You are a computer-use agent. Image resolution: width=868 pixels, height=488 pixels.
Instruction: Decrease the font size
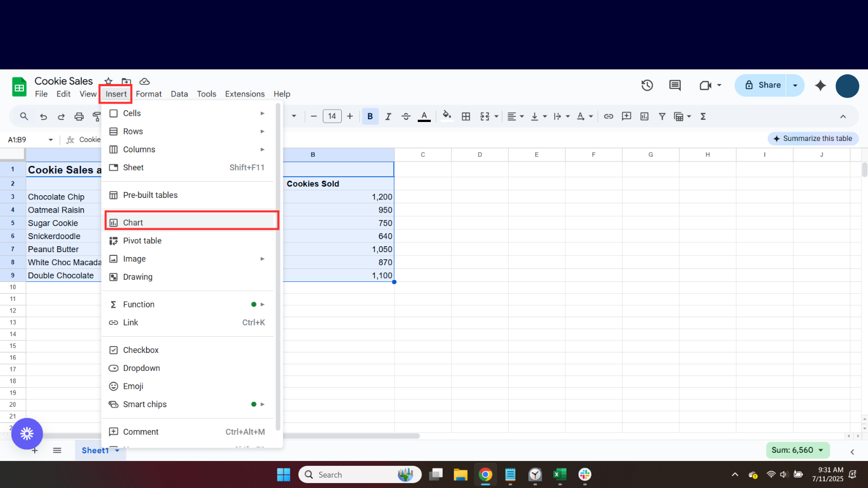[x=314, y=116]
